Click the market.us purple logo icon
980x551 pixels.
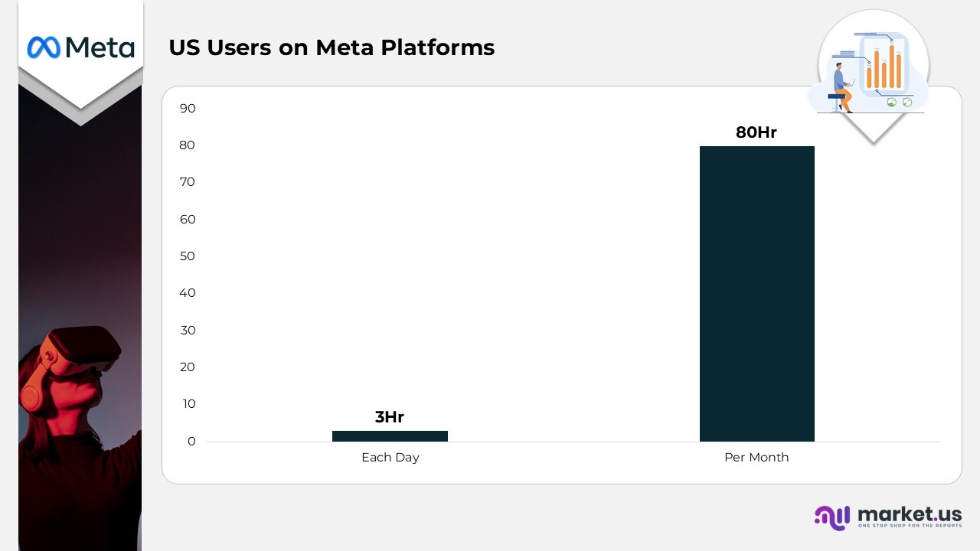point(832,517)
